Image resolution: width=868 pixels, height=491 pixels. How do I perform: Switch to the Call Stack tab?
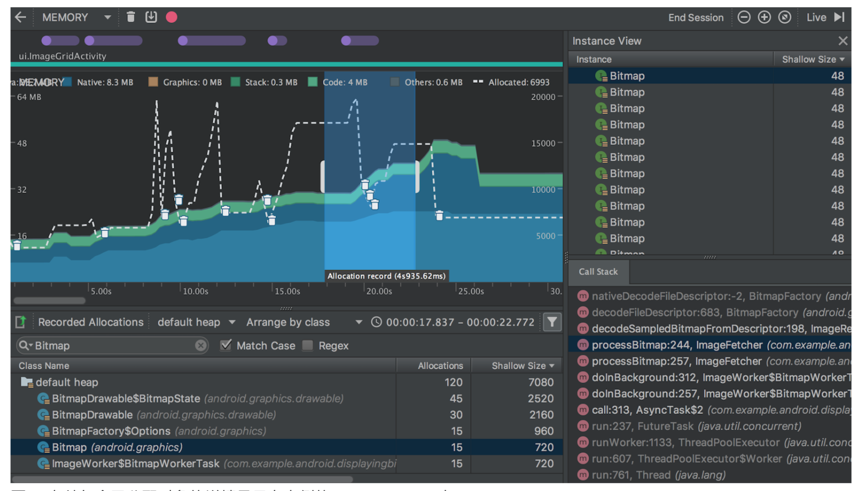tap(598, 272)
